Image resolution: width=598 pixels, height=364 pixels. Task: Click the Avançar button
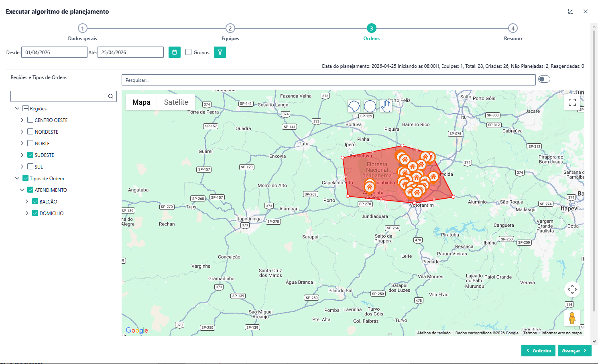[574, 350]
